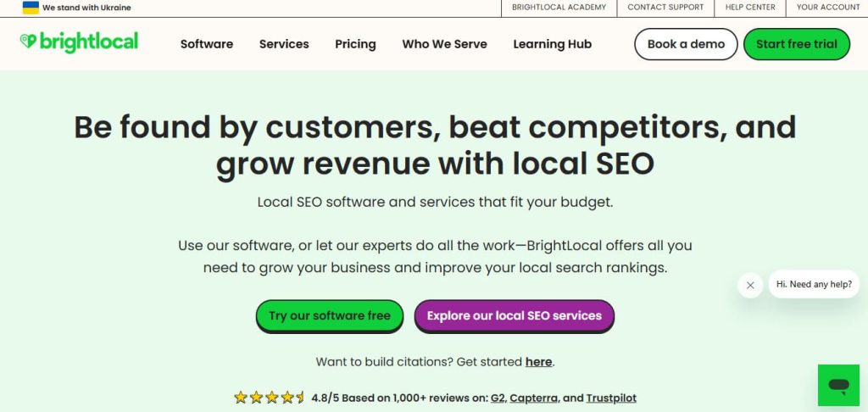The image size is (868, 412).
Task: Click the Book a demo button
Action: [686, 44]
